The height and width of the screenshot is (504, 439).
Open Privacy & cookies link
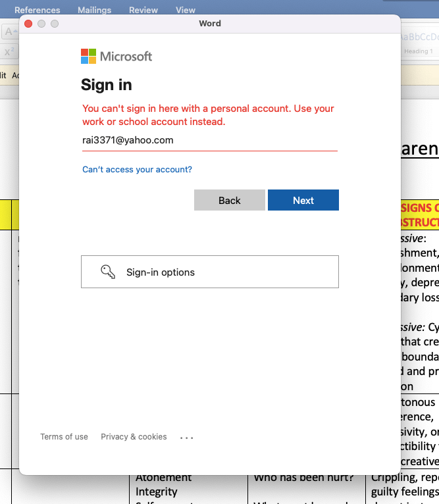coord(134,436)
